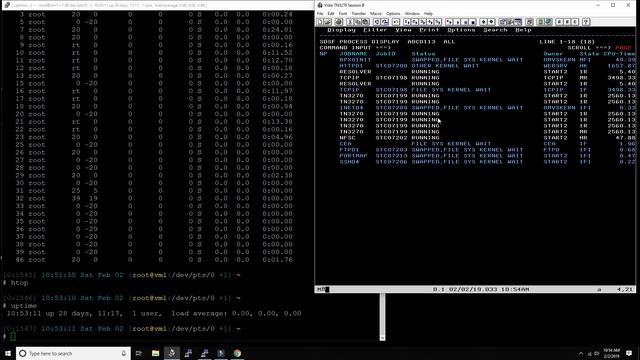Screen dimensions: 640x360
Task: Select the SDSF View action bar item
Action: tap(403, 30)
